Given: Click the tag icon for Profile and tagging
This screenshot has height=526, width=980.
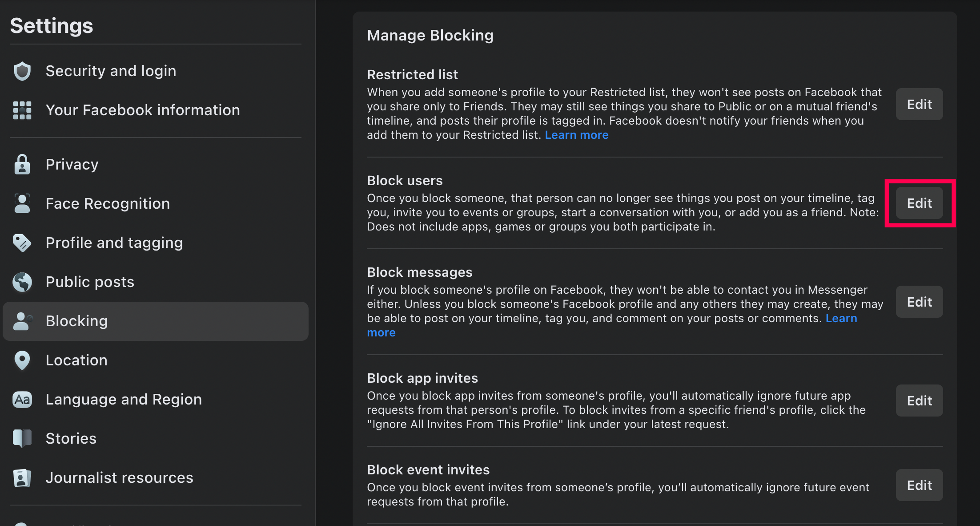Looking at the screenshot, I should 22,243.
